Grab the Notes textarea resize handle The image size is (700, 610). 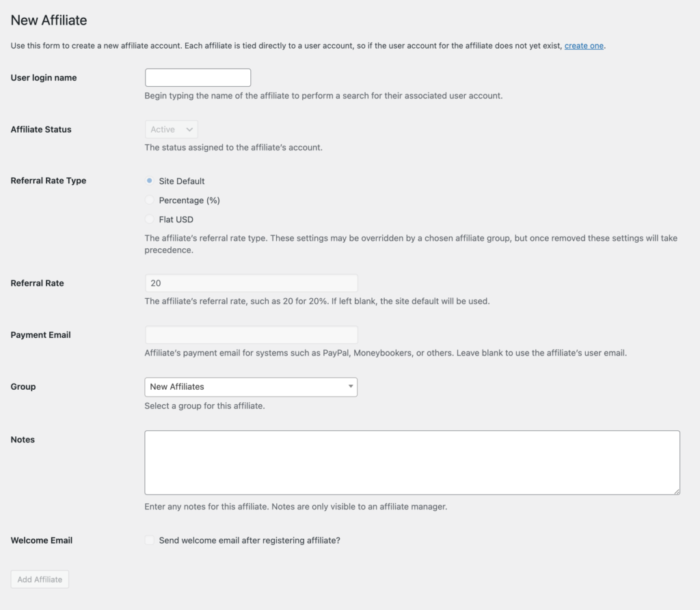tap(677, 492)
